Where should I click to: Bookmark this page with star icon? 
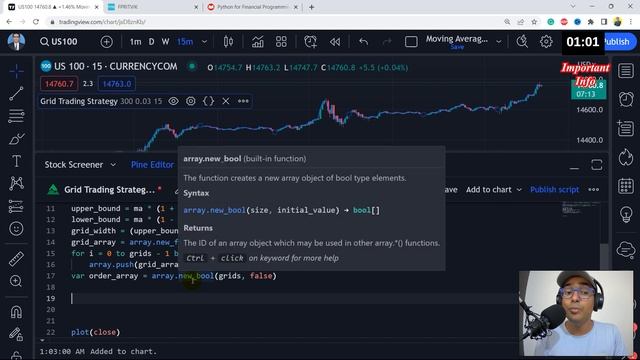[x=534, y=22]
